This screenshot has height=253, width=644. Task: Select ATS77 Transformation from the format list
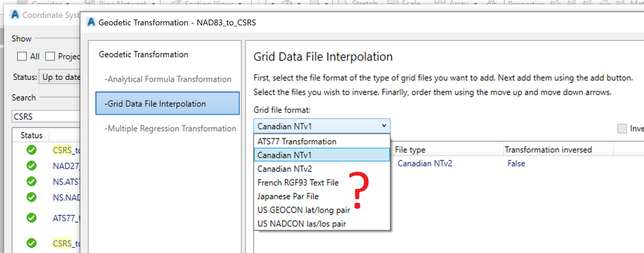click(x=322, y=142)
